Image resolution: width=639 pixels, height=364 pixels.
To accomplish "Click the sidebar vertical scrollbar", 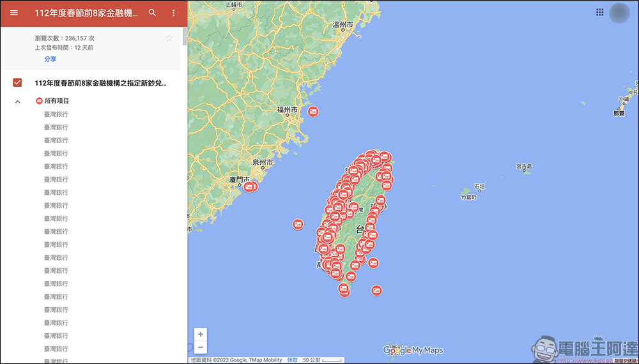I will coord(185,36).
